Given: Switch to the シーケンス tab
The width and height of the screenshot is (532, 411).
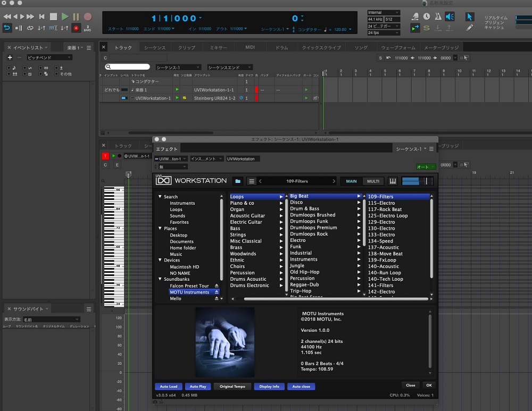Looking at the screenshot, I should (155, 47).
